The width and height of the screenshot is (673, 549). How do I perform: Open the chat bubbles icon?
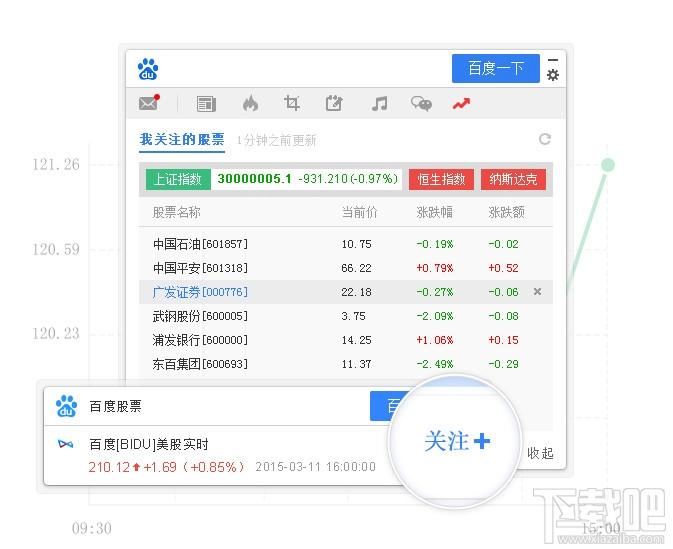click(x=421, y=103)
